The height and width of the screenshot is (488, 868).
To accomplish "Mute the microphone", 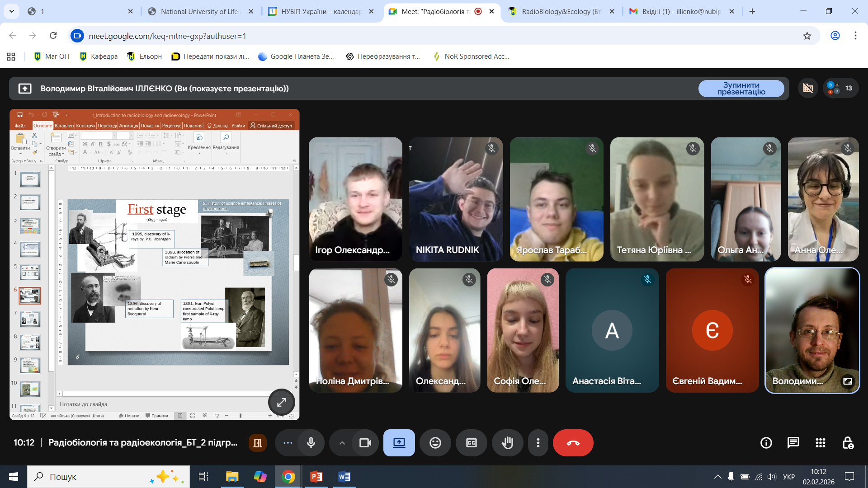I will [x=311, y=443].
